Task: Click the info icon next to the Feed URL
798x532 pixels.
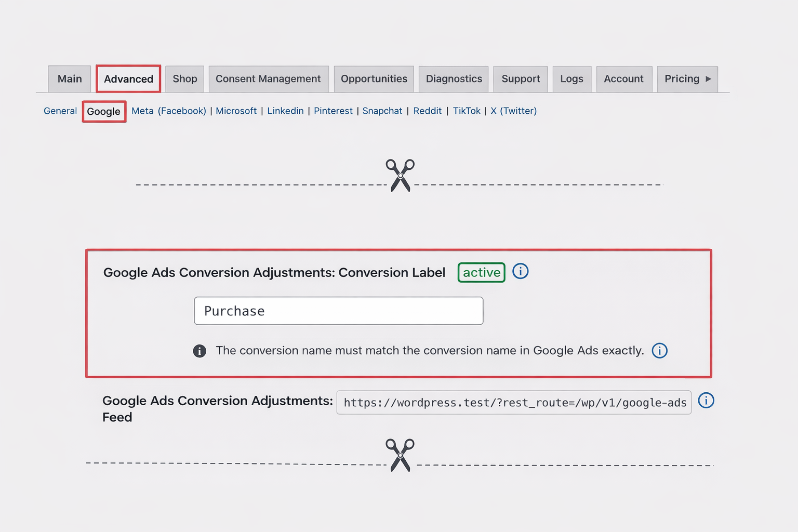Action: (706, 401)
